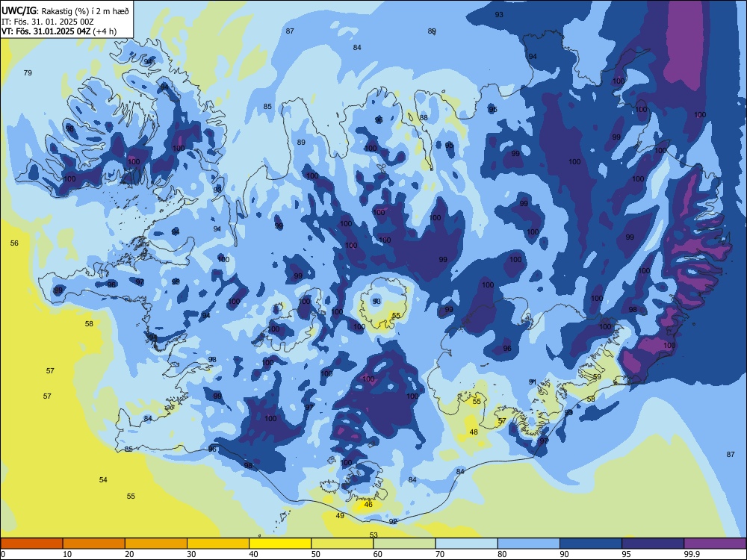
Task: Click the map value '92' on the south coast
Action: click(x=393, y=521)
